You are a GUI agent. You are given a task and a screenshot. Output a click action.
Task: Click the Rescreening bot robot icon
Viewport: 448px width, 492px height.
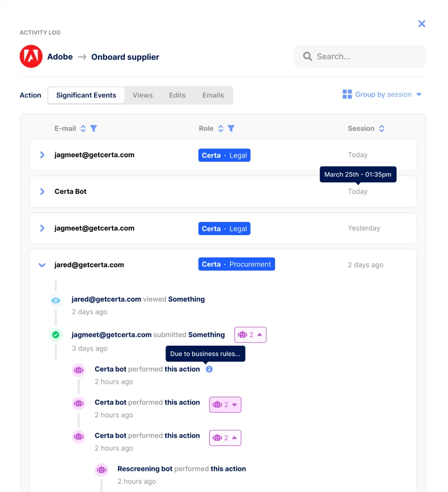tap(101, 470)
